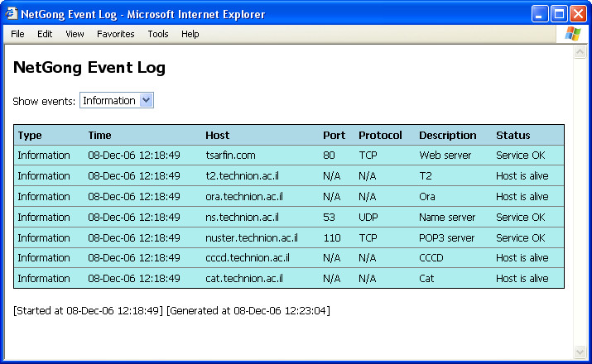Click TCP protocol in tsarfin.com row
Viewport: 592px width, 364px height.
pyautogui.click(x=368, y=156)
